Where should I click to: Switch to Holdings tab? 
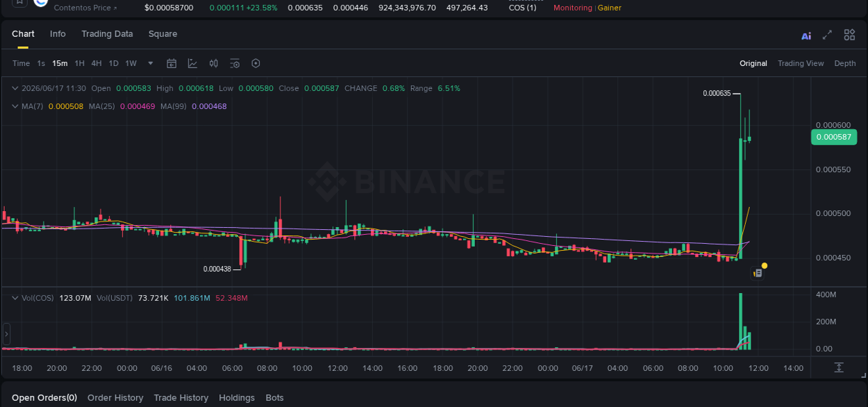coord(237,398)
